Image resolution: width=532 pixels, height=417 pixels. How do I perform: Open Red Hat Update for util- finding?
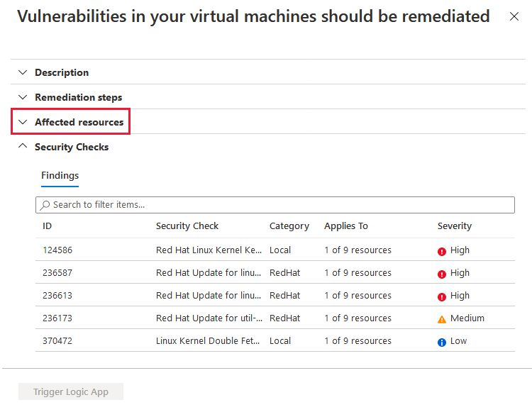click(209, 318)
